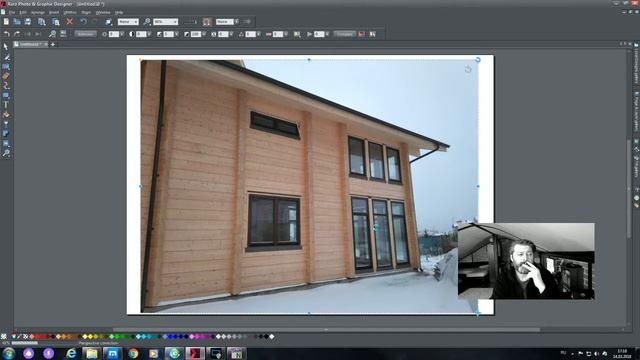This screenshot has height=360, width=640.
Task: Select the Freehand and Brush tool
Action: (6, 57)
